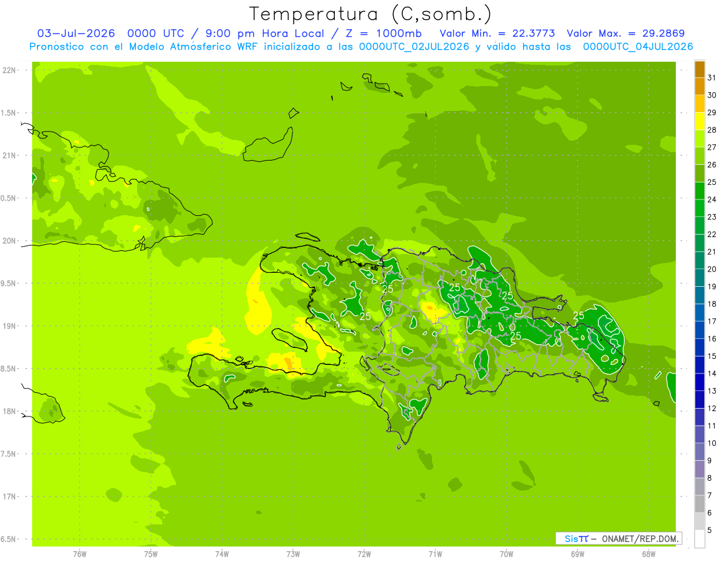Click the "1.5N" latitude label
The width and height of the screenshot is (728, 562).
(9, 113)
